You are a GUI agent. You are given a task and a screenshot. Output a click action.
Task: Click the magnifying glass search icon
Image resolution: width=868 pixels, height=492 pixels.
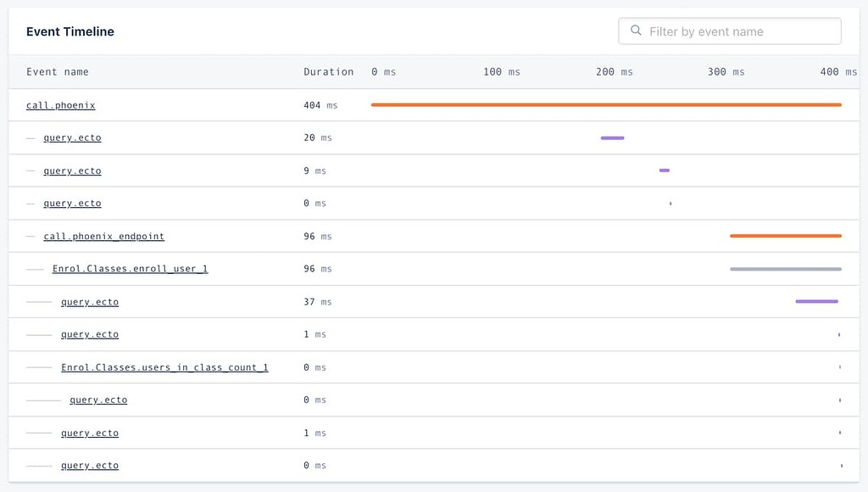(x=636, y=31)
